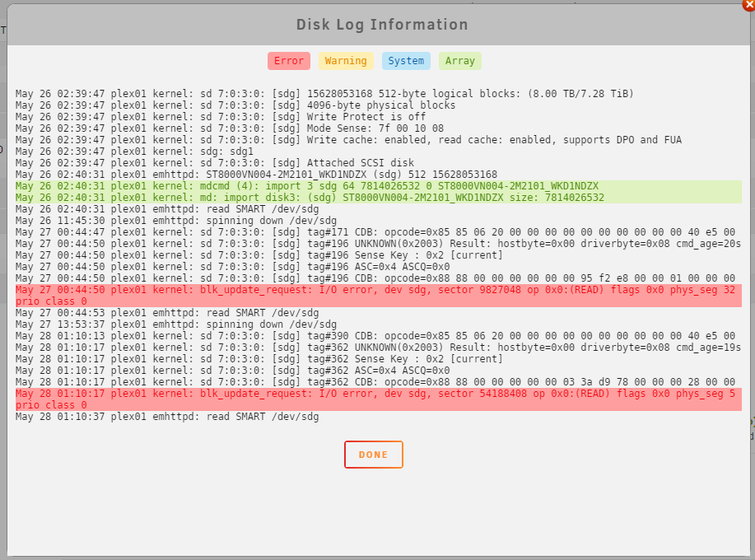Select the 'Write cache: enabled' log line
The image size is (755, 560).
pos(348,140)
